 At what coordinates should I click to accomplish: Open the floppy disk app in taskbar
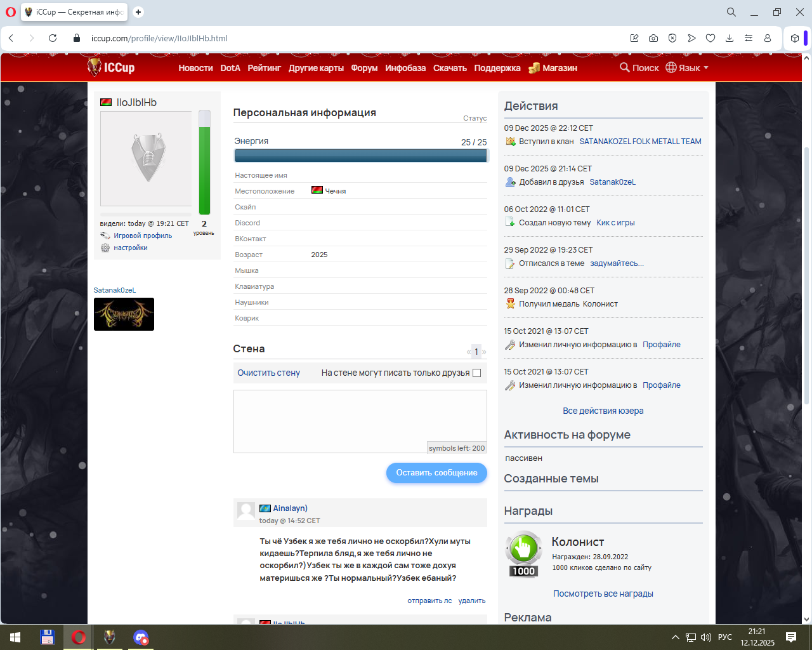[47, 637]
